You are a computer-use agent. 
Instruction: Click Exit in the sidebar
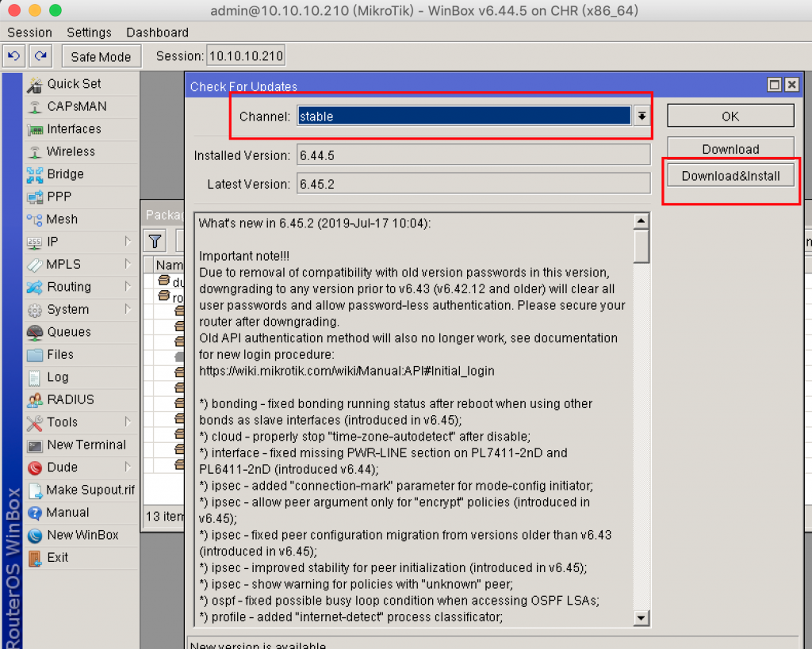[82, 557]
